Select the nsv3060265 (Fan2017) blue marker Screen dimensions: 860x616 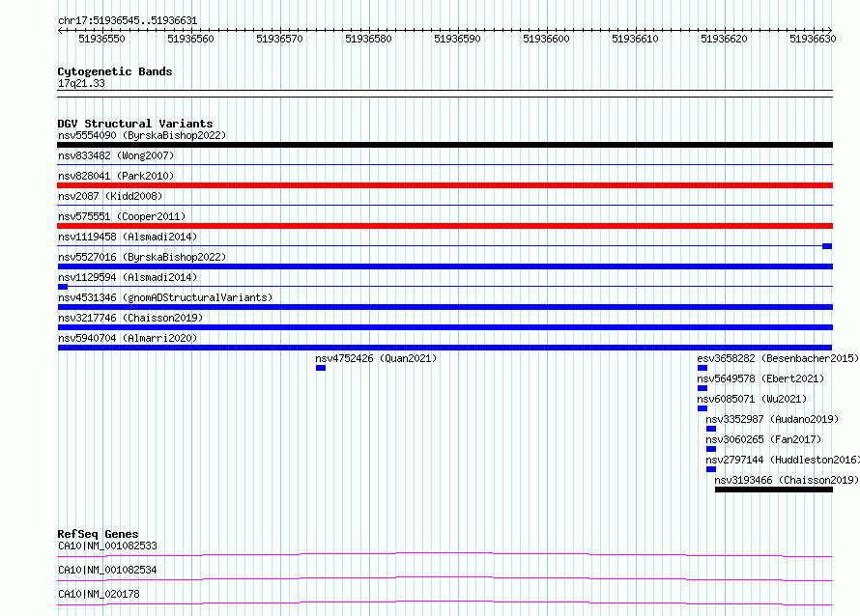pyautogui.click(x=711, y=449)
